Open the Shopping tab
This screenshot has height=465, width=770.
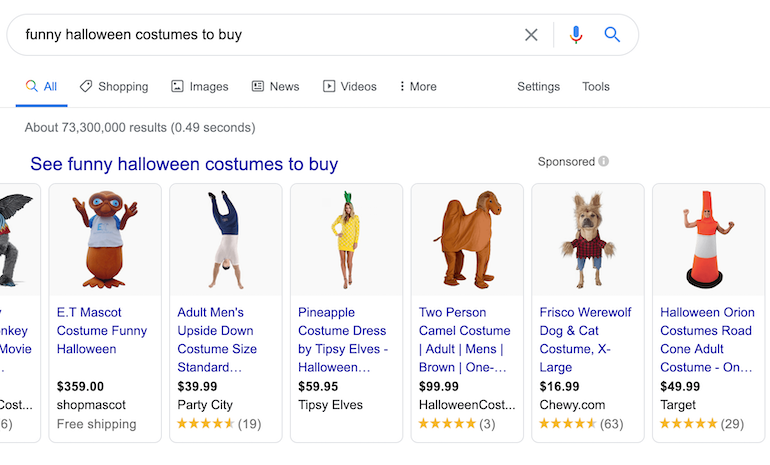[x=114, y=87]
